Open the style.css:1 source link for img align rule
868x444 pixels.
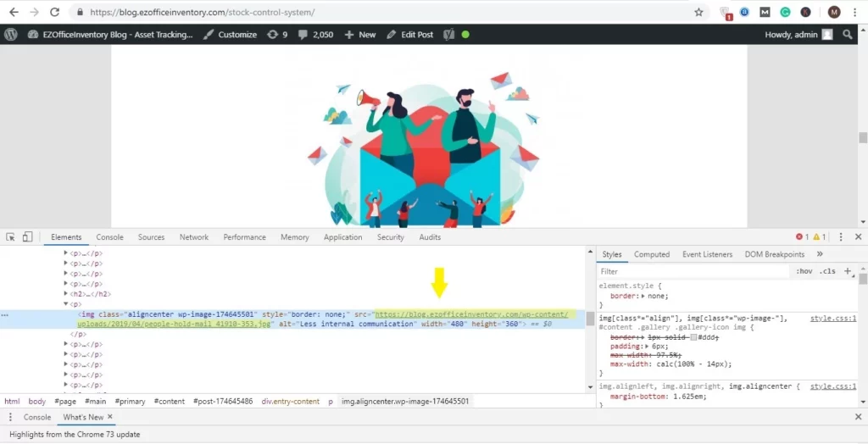(832, 319)
